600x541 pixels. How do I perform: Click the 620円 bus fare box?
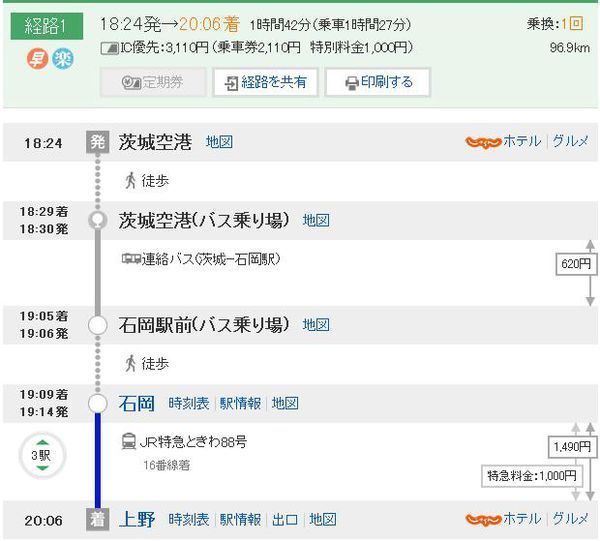coord(576,264)
